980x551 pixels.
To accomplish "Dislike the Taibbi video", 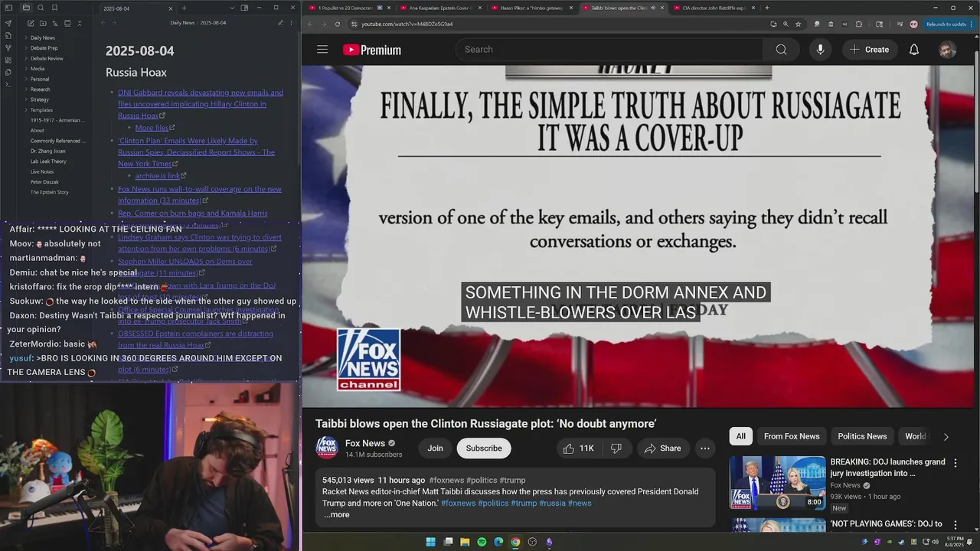I will point(616,448).
